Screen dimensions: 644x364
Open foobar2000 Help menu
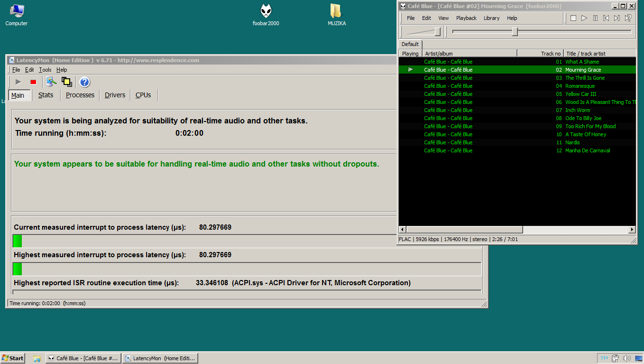[x=512, y=18]
